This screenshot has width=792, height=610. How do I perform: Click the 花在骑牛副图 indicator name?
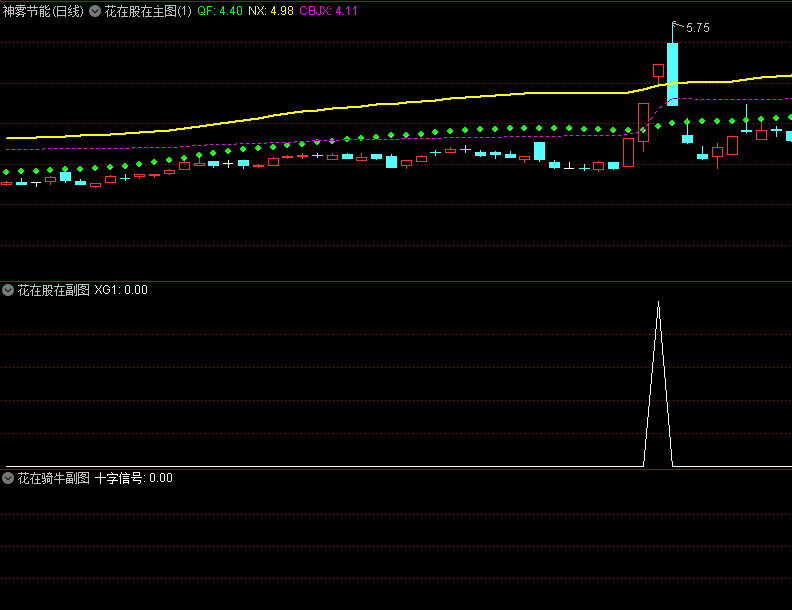click(54, 478)
